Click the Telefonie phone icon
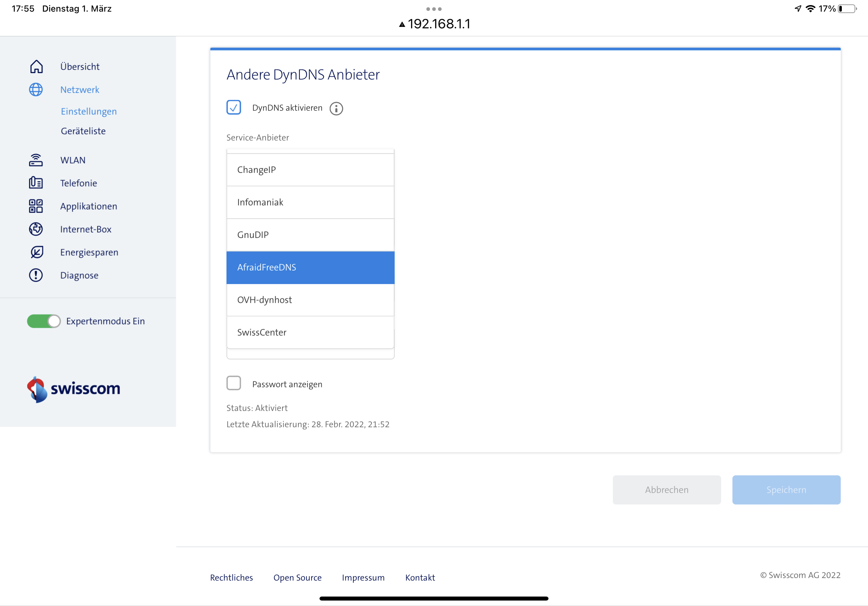 point(36,183)
